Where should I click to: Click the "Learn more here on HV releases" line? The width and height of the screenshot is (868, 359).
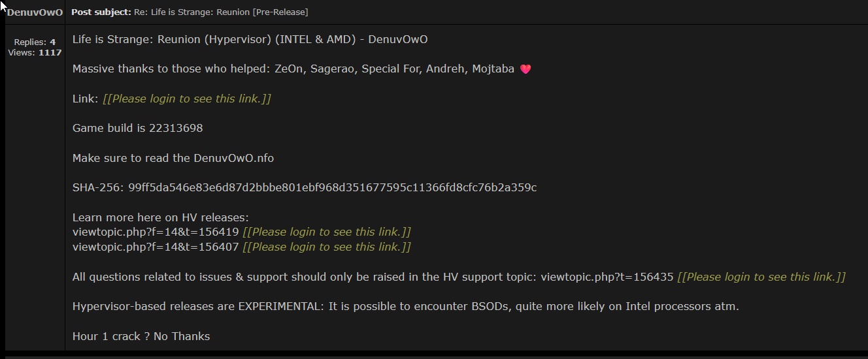pyautogui.click(x=161, y=217)
